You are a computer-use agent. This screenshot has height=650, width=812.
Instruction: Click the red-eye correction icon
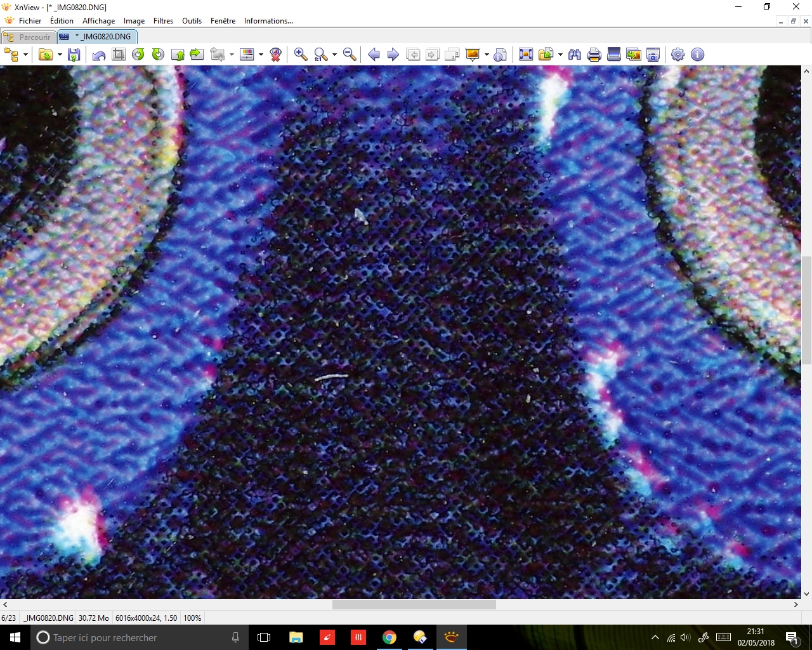[275, 55]
